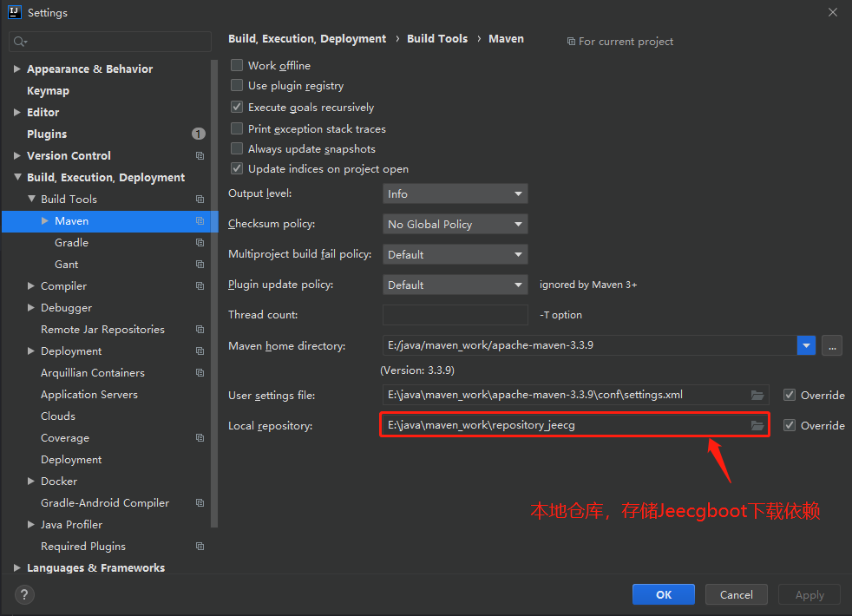Expand Maven home directory dropdown arrow
Viewport: 852px width, 616px height.
[806, 345]
